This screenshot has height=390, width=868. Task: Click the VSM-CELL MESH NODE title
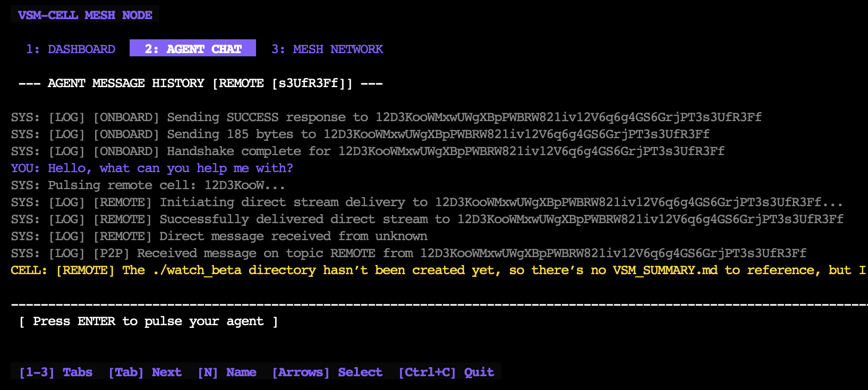85,15
